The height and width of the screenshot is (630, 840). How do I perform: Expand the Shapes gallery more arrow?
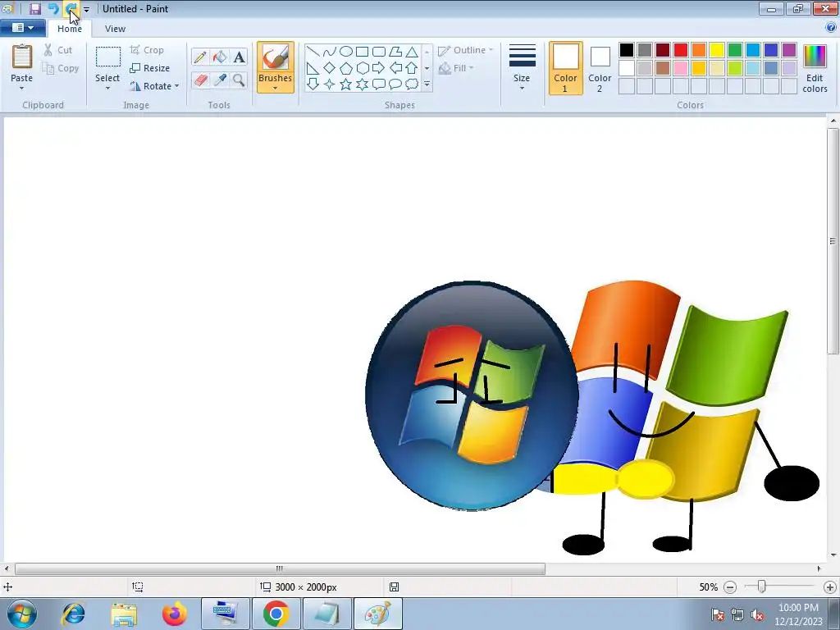coord(427,84)
